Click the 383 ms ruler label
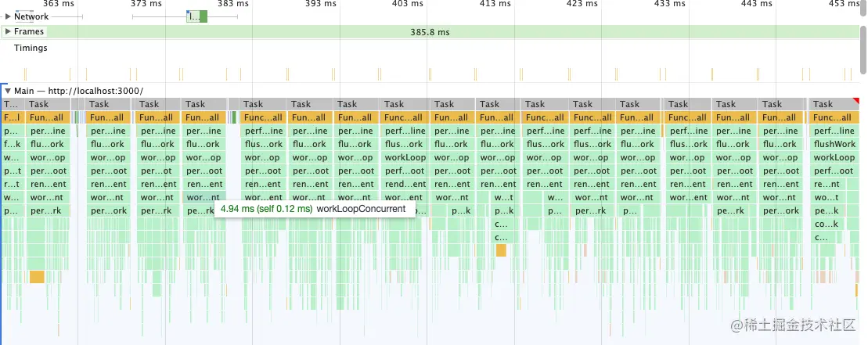 (x=233, y=4)
